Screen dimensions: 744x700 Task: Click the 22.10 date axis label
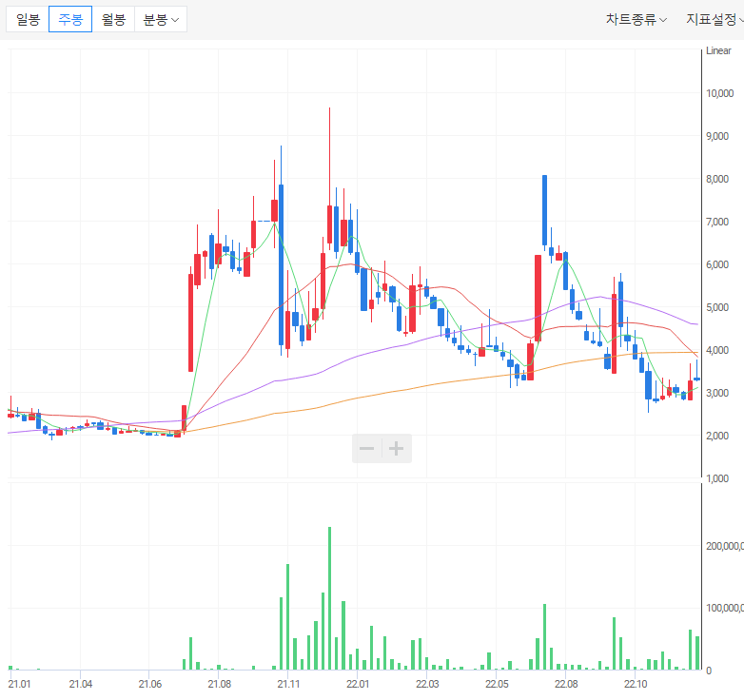636,684
